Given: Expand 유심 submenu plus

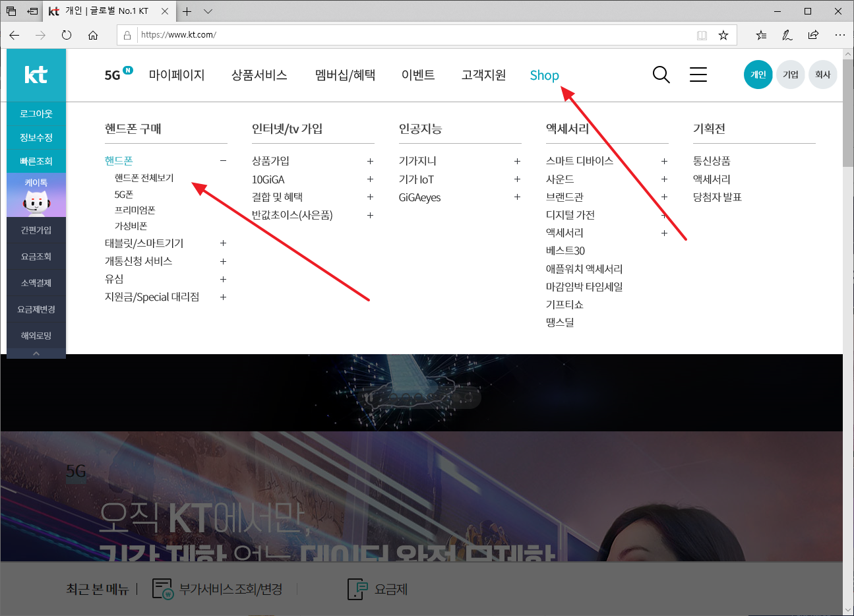Looking at the screenshot, I should click(223, 279).
